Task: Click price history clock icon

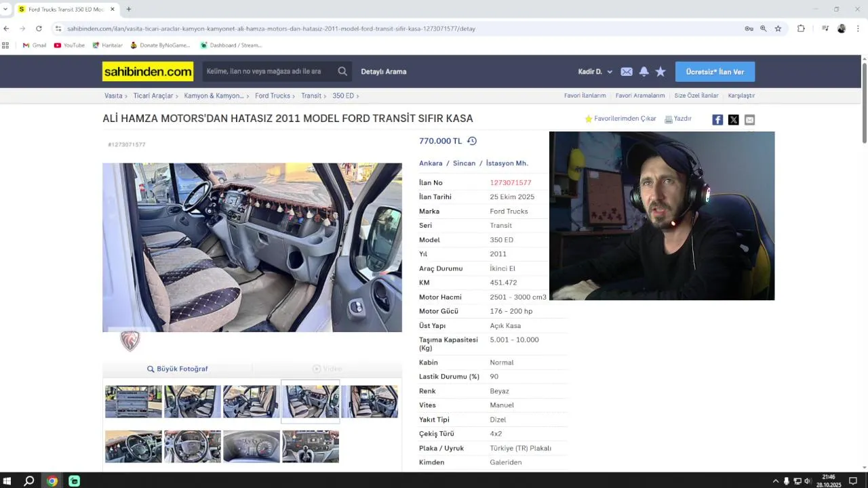Action: coord(472,141)
